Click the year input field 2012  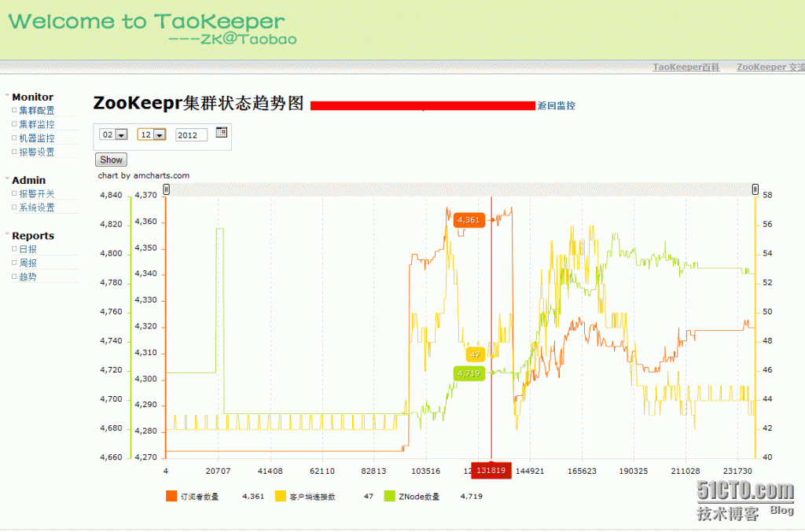pos(192,135)
